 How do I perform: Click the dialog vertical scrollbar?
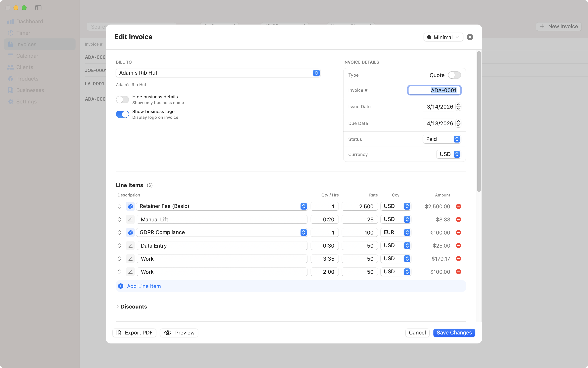point(479,121)
